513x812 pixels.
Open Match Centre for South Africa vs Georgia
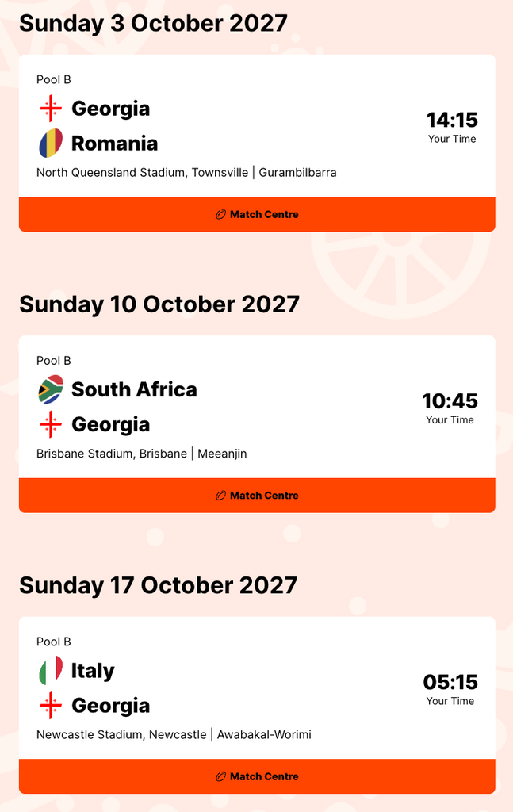point(257,496)
